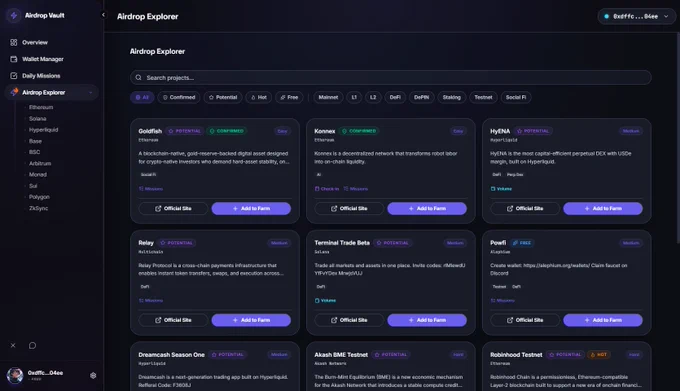Image resolution: width=680 pixels, height=391 pixels.
Task: Open the X (Twitter) link icon
Action: 13,345
